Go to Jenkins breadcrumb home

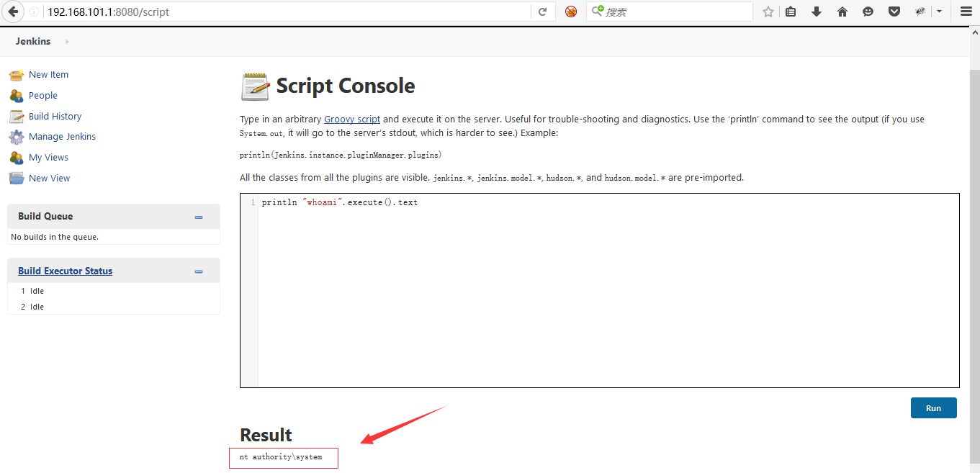tap(33, 41)
